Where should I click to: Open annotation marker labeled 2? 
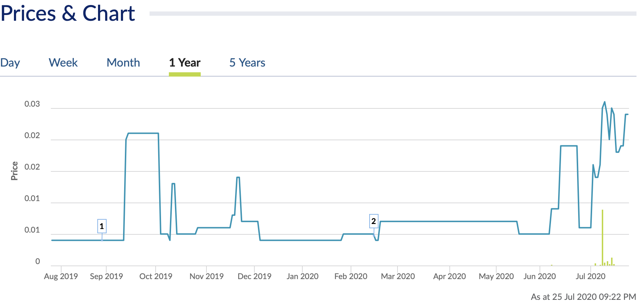coord(374,221)
